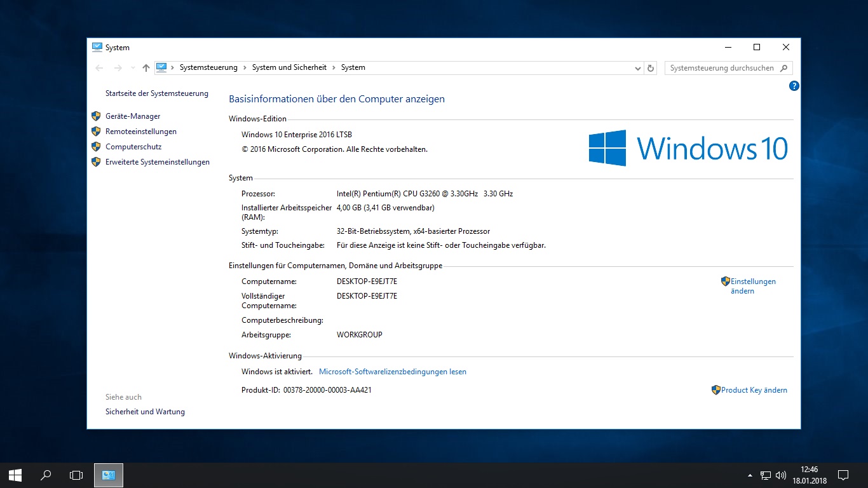Read Microsoft-Softwarelizenzbedingungen lesen link
Screen dimensions: 868x488
click(x=393, y=372)
